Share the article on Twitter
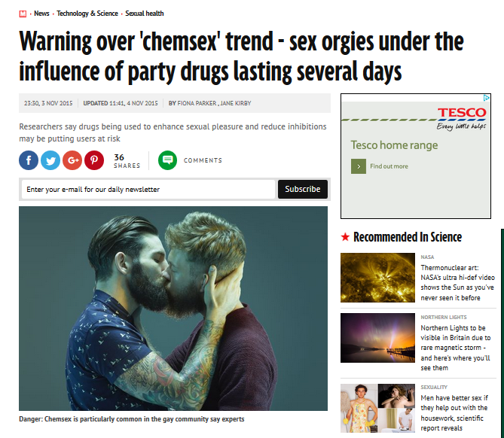The height and width of the screenshot is (438, 504). point(50,160)
